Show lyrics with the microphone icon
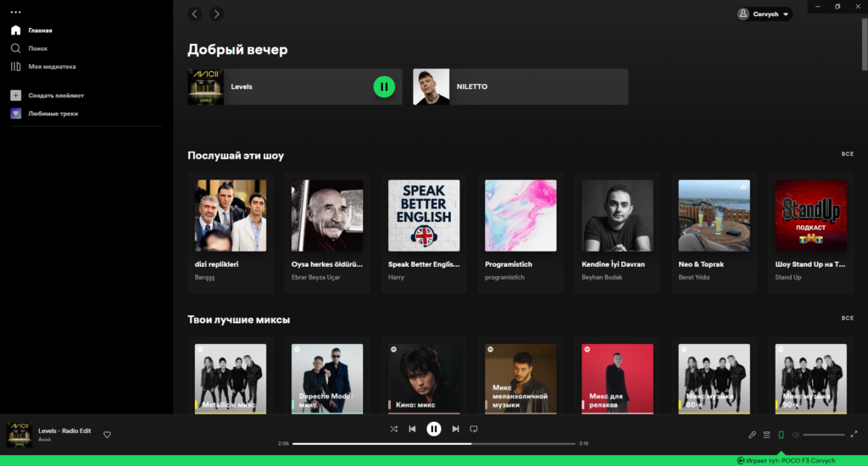 coord(752,435)
